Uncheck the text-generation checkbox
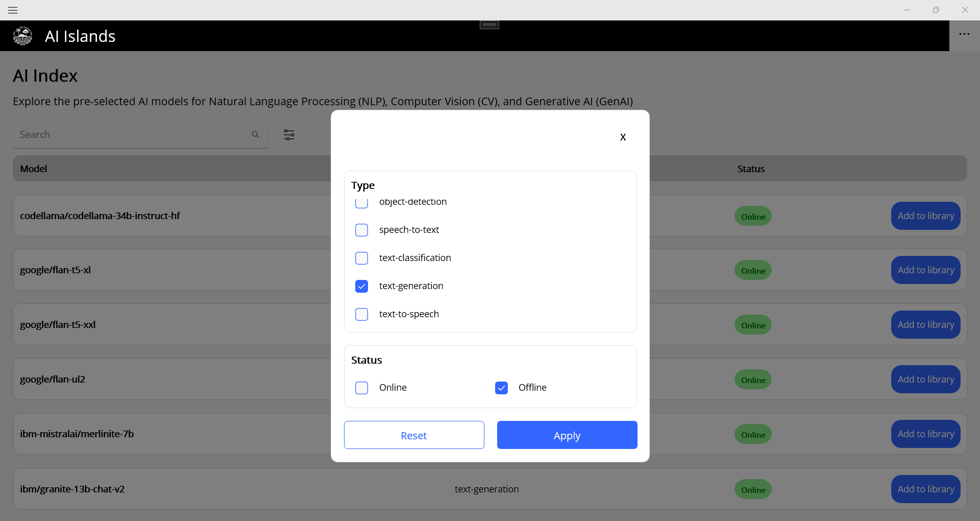980x521 pixels. [x=361, y=286]
